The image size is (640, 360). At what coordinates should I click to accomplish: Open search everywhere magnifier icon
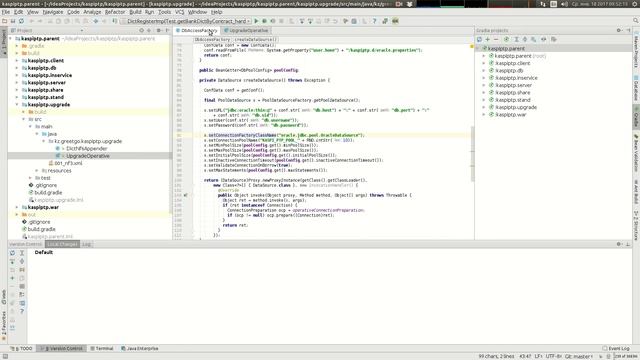click(x=636, y=20)
